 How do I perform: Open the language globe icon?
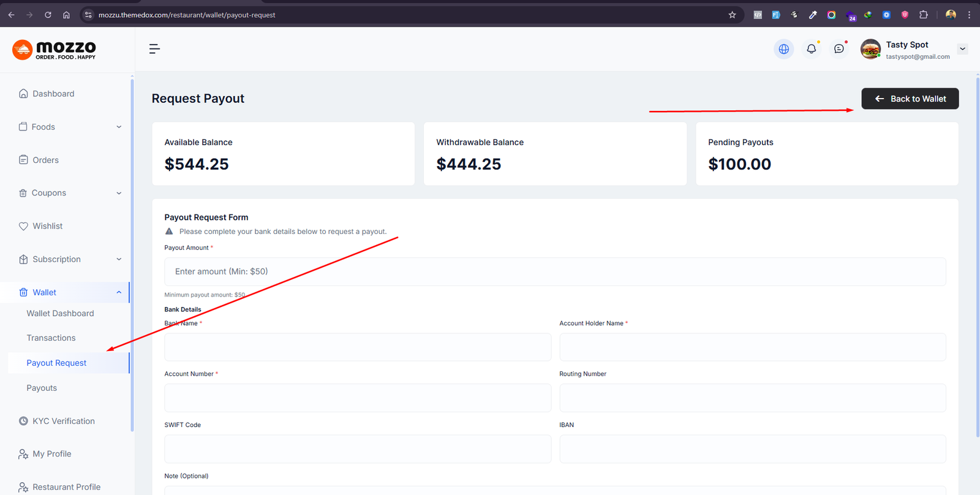point(783,49)
